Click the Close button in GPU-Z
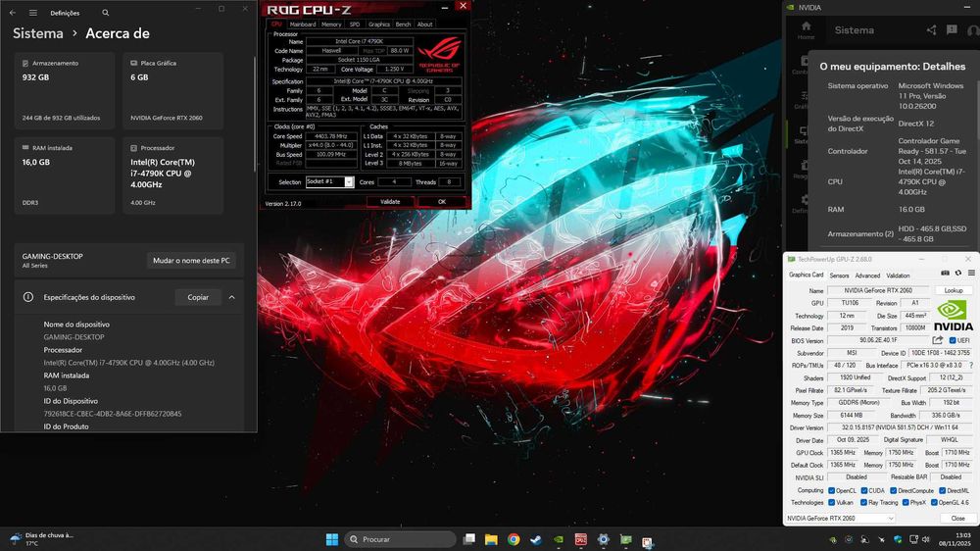The width and height of the screenshot is (980, 551). tap(957, 518)
